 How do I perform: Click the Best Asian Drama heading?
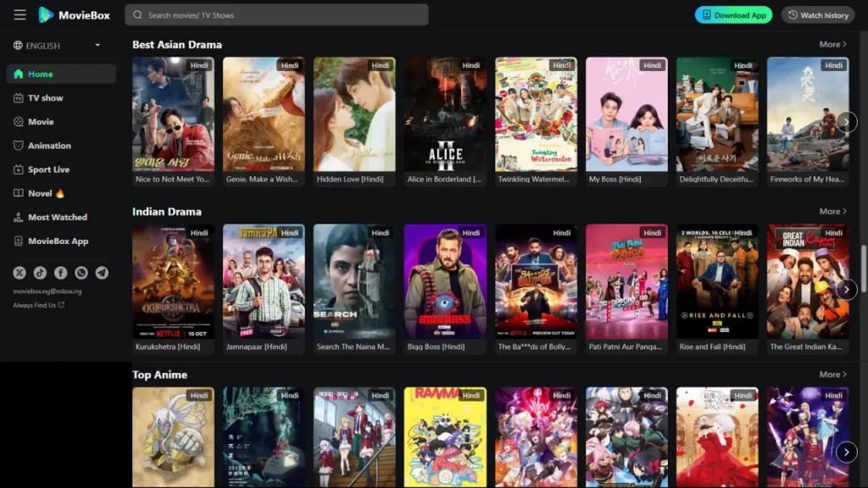click(x=177, y=44)
